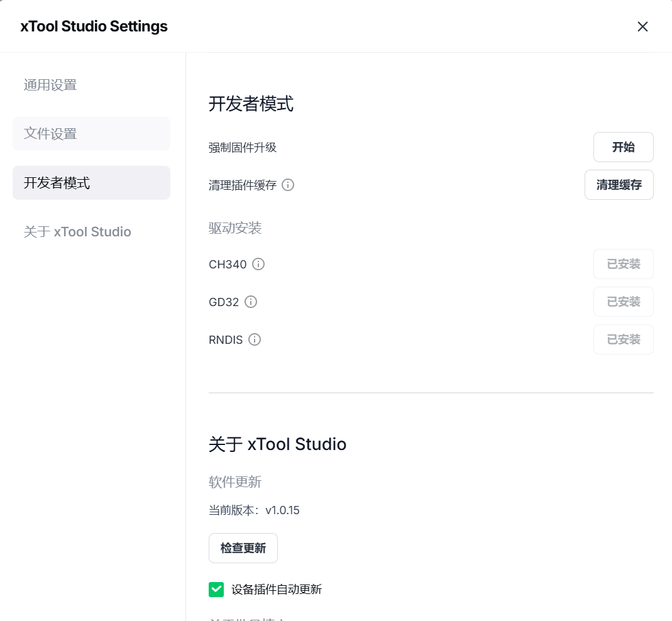The height and width of the screenshot is (621, 672).
Task: Toggle the 设备插件自动更新 checkbox
Action: click(x=216, y=589)
